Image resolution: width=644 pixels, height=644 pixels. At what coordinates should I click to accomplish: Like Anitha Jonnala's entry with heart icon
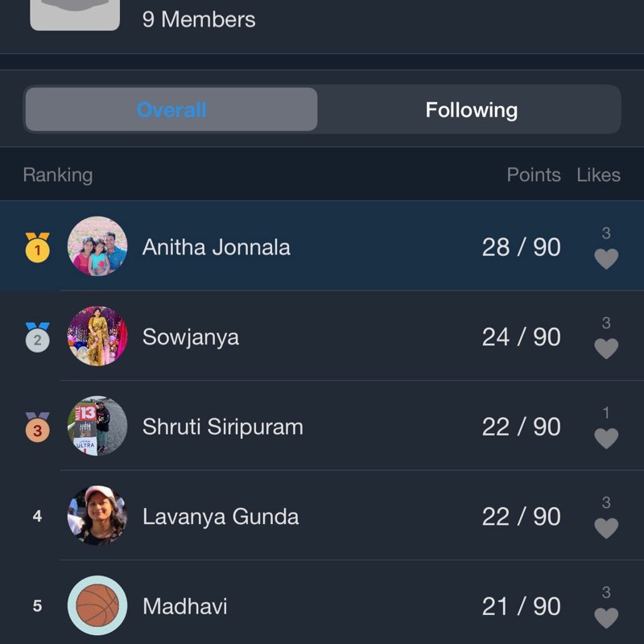pyautogui.click(x=606, y=258)
